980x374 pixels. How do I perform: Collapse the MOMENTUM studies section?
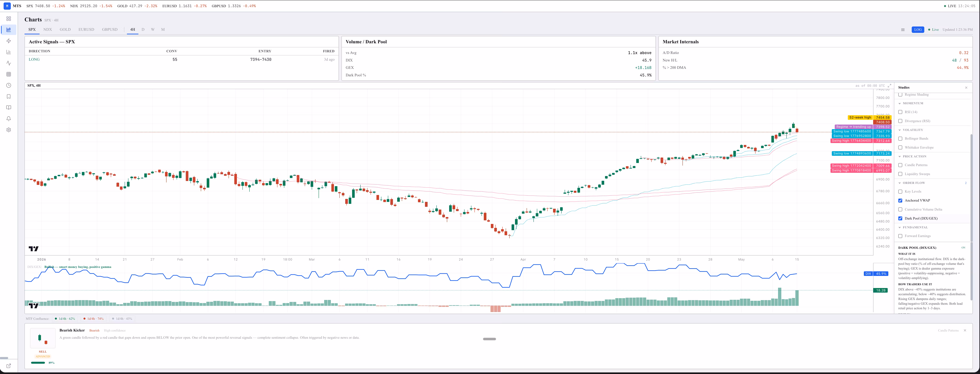[911, 103]
